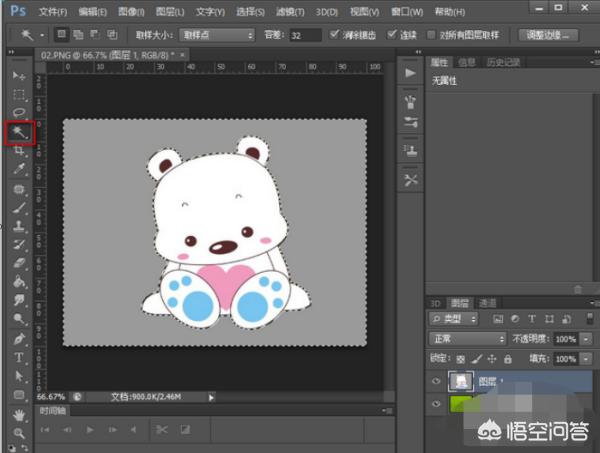Toggle the 连续 contiguous checkbox
600x453 pixels.
pos(391,34)
